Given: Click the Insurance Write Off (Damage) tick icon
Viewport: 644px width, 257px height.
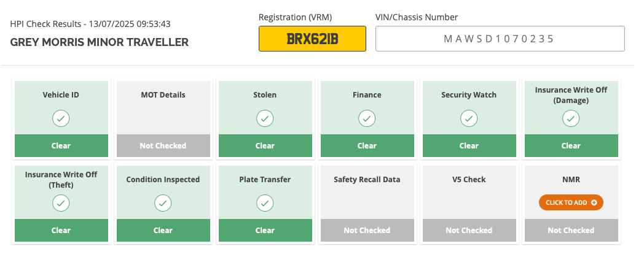Looking at the screenshot, I should (571, 118).
